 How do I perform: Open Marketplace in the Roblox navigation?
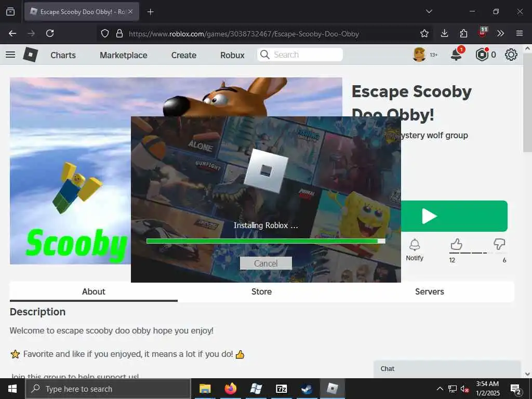pyautogui.click(x=124, y=55)
